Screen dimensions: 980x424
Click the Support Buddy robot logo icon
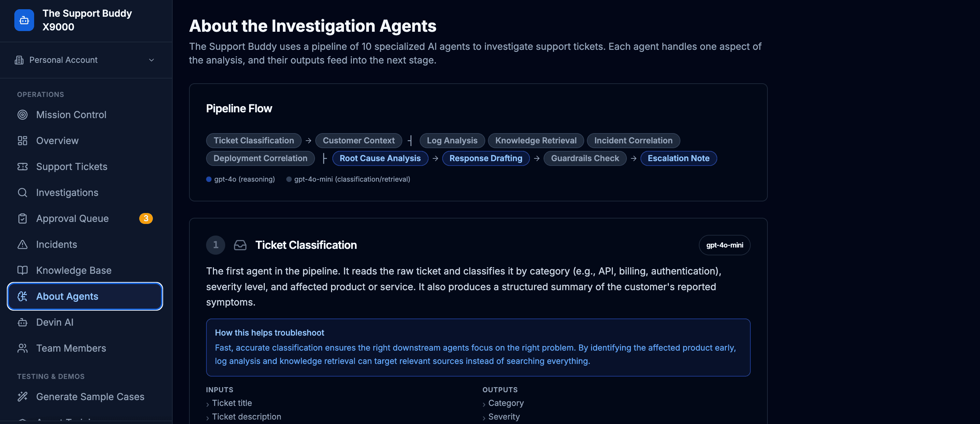point(24,20)
